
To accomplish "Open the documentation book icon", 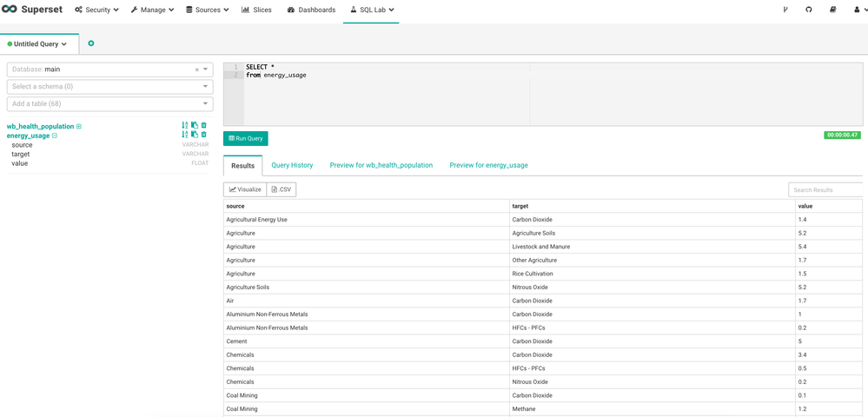I will tap(833, 10).
